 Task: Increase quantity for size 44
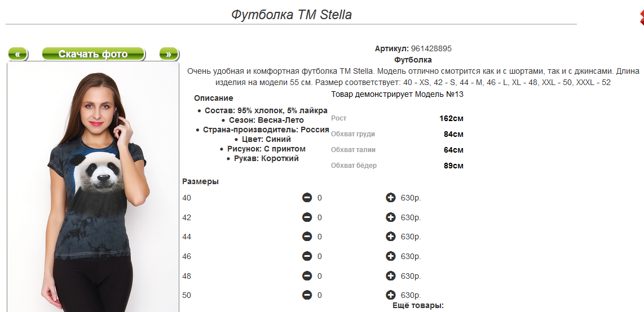pyautogui.click(x=391, y=237)
